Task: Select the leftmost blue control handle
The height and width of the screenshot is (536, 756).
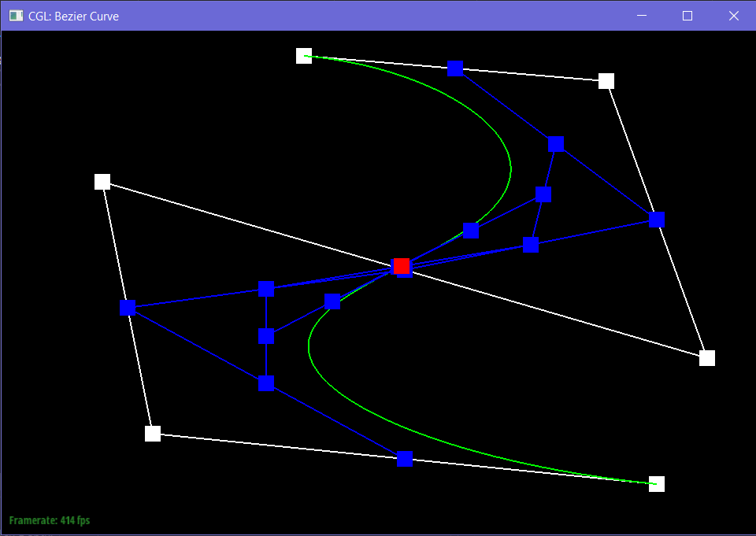Action: click(128, 308)
